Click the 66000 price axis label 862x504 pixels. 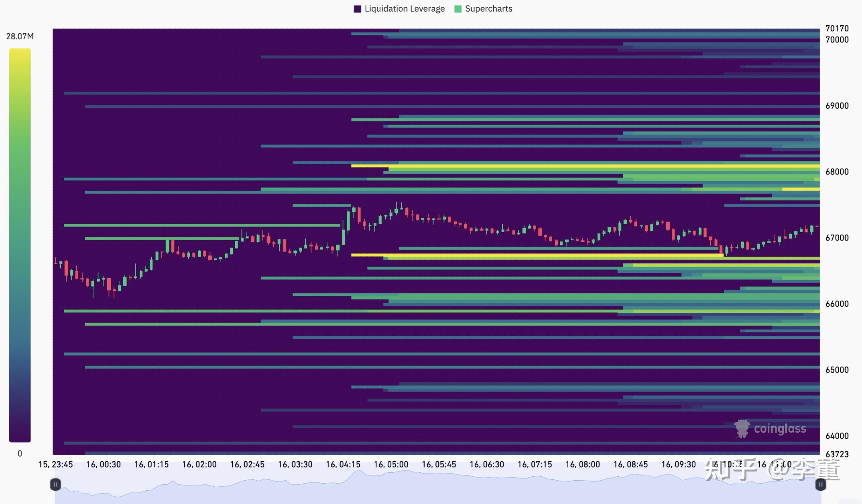click(x=837, y=304)
